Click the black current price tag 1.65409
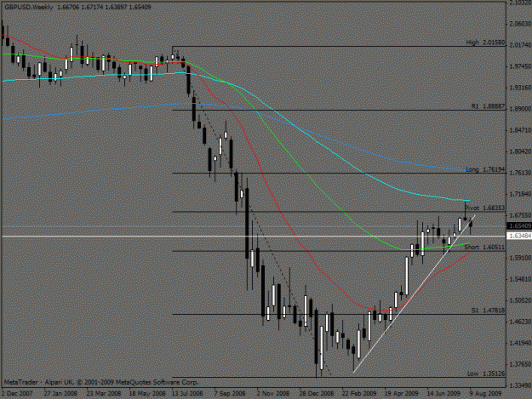532x399 pixels. 519,225
